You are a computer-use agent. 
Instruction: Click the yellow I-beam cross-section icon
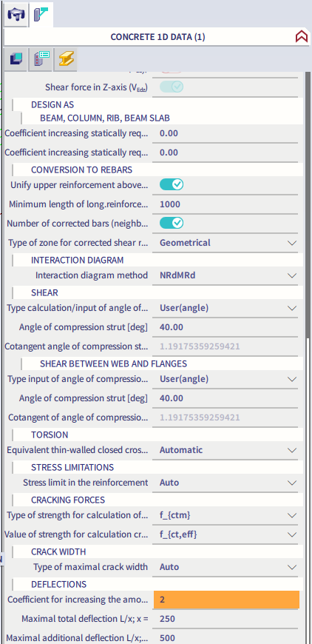(65, 59)
